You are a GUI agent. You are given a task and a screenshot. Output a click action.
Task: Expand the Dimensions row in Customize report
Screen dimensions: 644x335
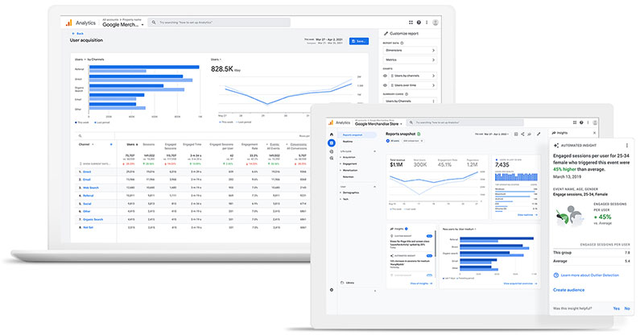[x=410, y=50]
